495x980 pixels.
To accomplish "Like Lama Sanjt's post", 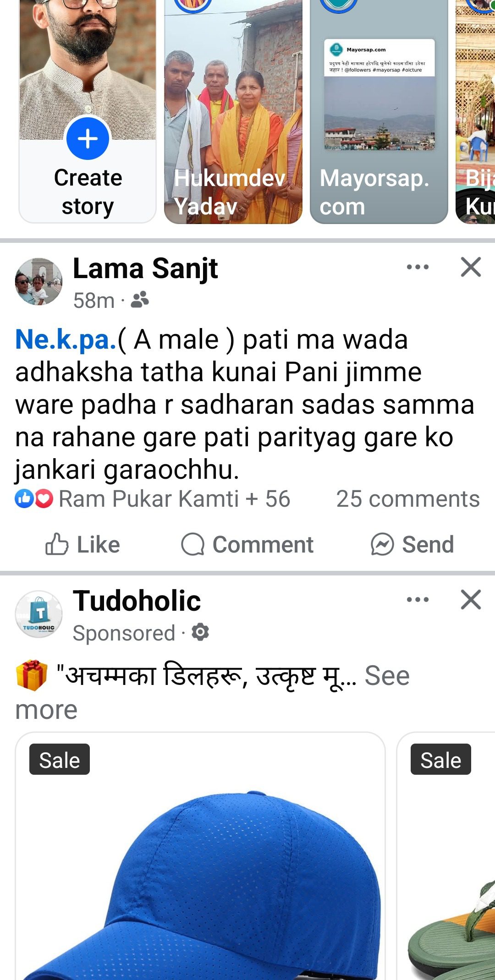I will (83, 544).
